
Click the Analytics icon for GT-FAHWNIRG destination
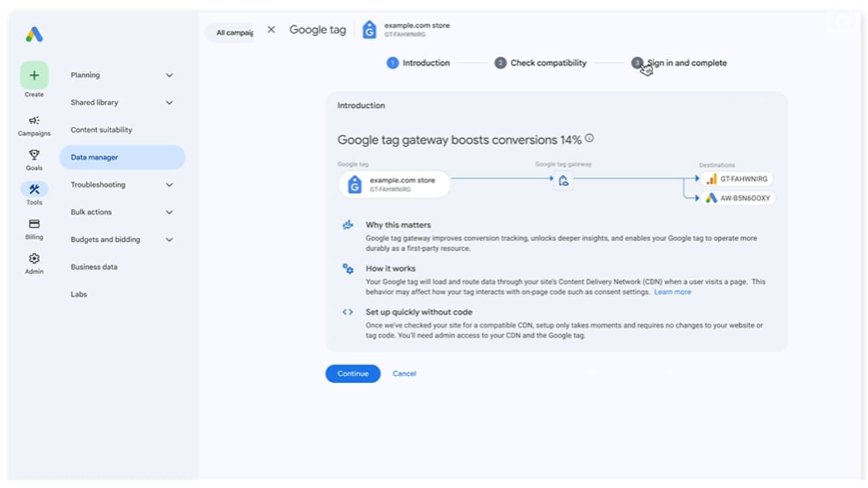(x=711, y=179)
